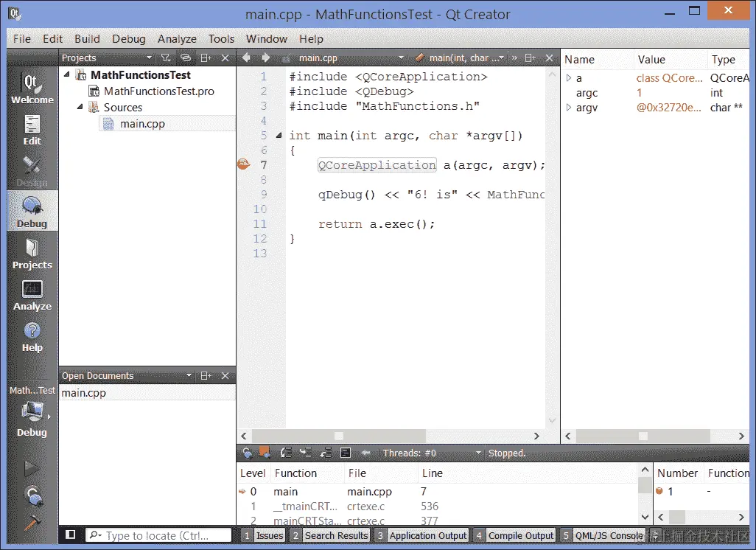Split the editor view
This screenshot has height=550, width=756.
point(531,58)
